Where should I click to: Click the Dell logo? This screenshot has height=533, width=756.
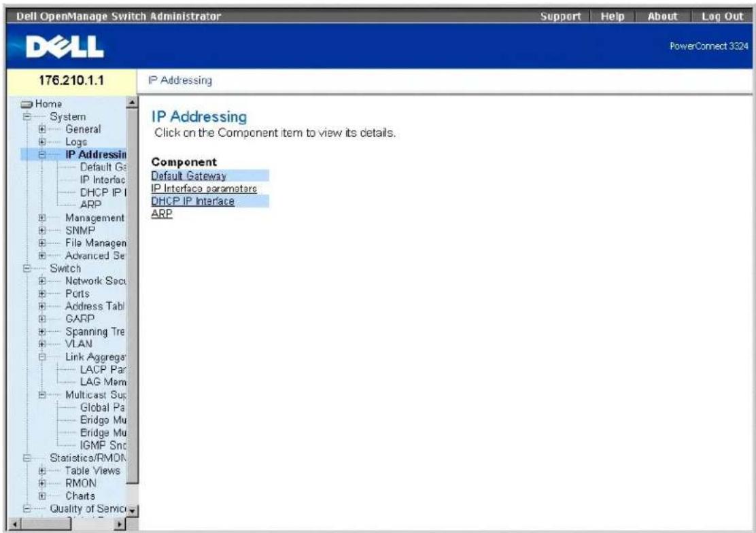(x=65, y=47)
